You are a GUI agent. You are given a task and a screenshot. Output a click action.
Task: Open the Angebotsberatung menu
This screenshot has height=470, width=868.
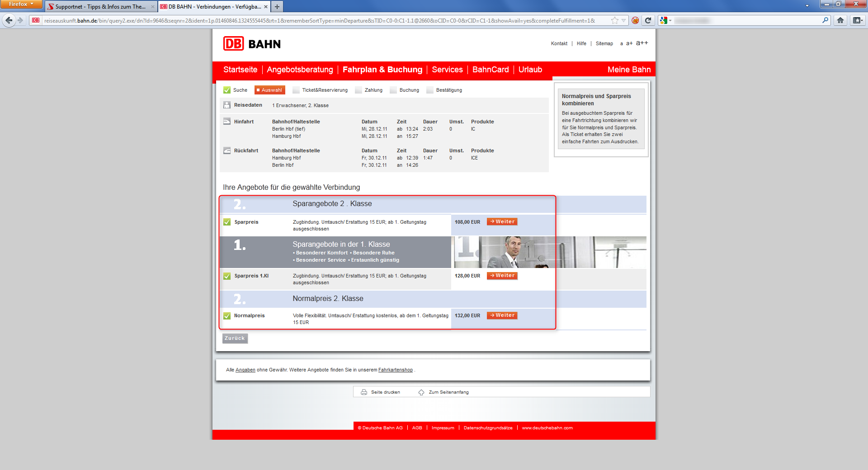click(300, 70)
